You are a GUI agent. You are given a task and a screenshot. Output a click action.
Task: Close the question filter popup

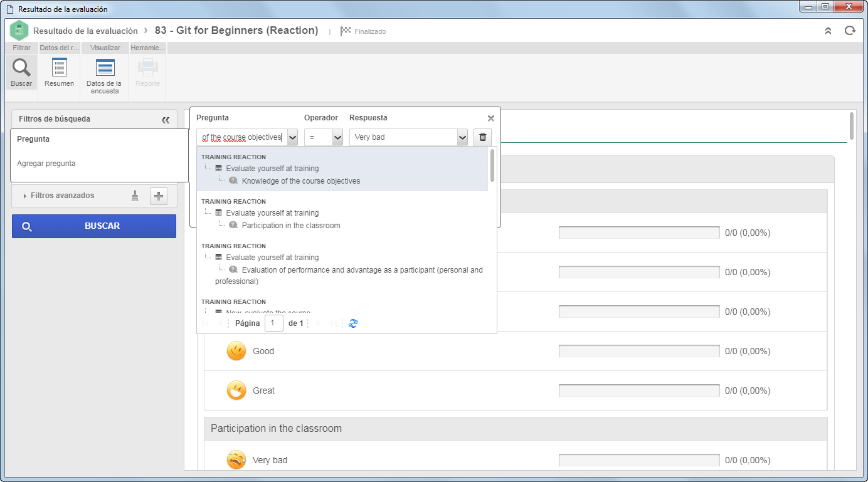(x=491, y=118)
